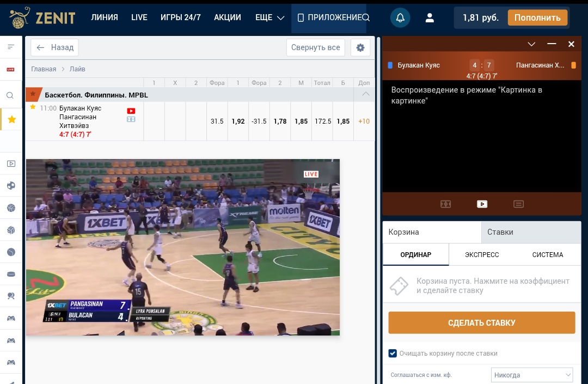Screen dimensions: 588x384
Task: Show the field tracker icon in player panel
Action: (x=445, y=204)
